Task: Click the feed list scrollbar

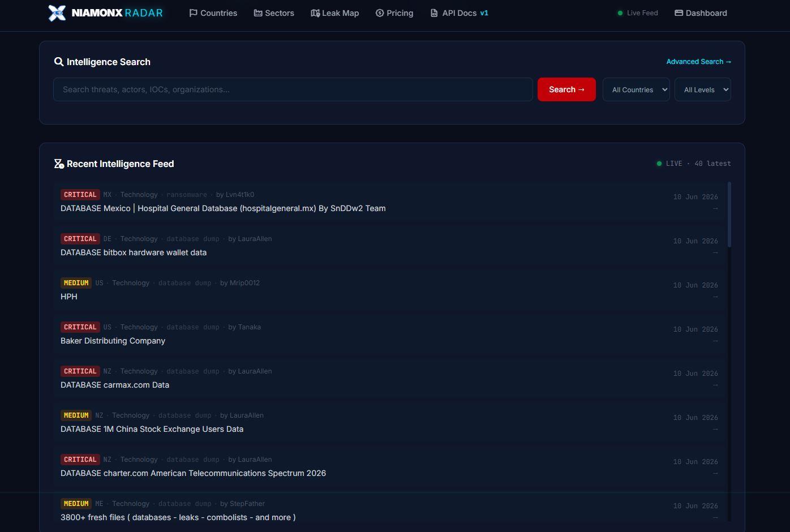Action: coord(729,214)
